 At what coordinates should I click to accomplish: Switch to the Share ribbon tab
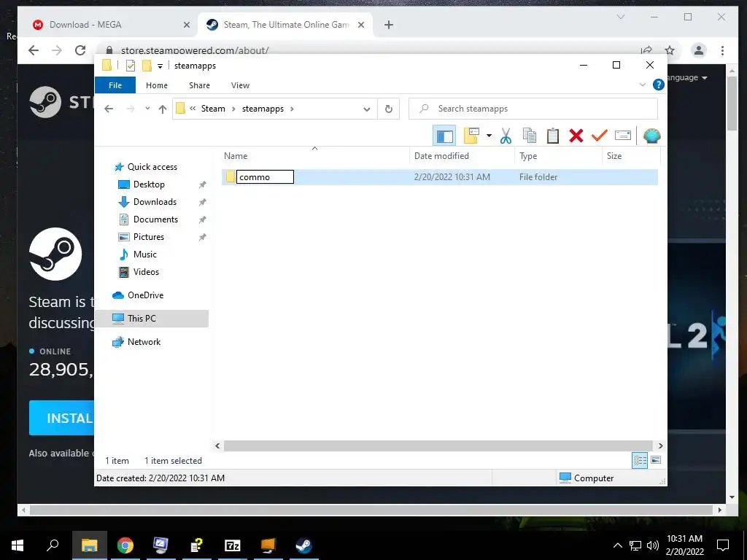point(199,85)
